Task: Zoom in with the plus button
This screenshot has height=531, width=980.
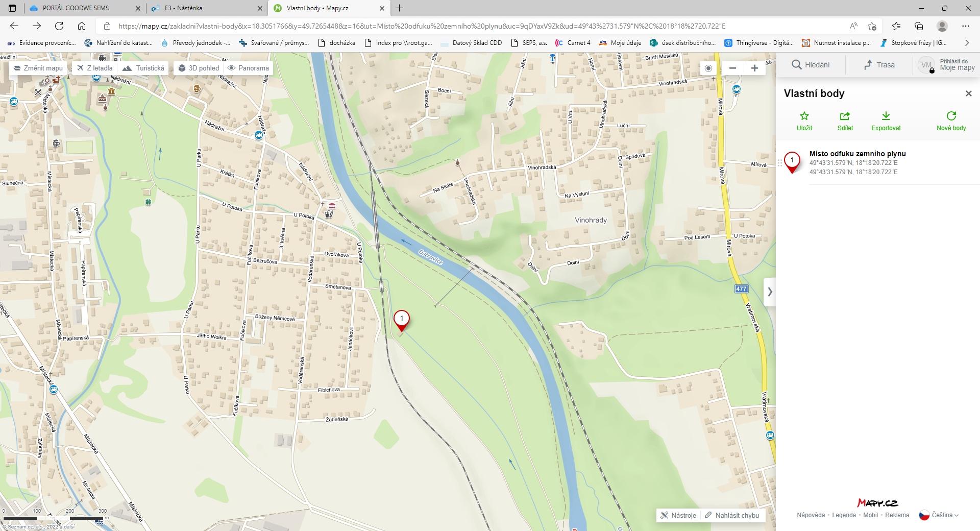Action: [754, 68]
